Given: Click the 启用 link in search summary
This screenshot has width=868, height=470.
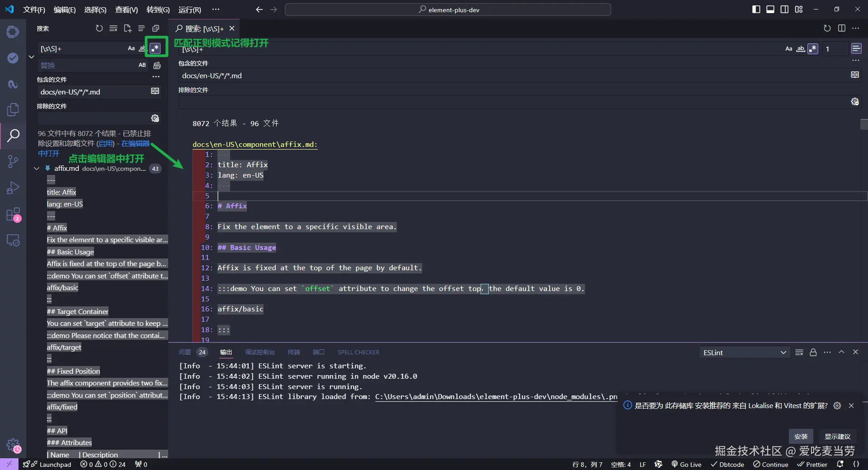Looking at the screenshot, I should [x=106, y=144].
